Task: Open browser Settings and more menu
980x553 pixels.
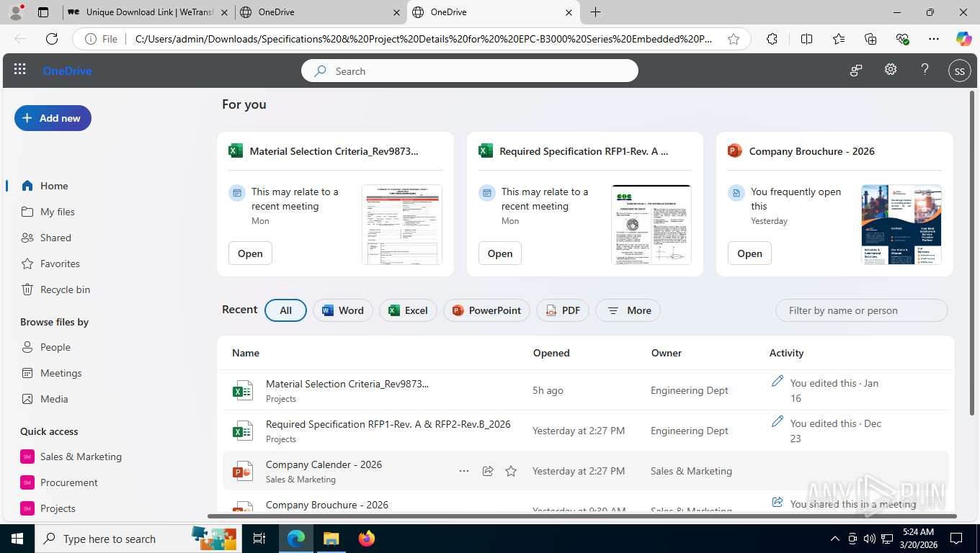Action: [934, 39]
